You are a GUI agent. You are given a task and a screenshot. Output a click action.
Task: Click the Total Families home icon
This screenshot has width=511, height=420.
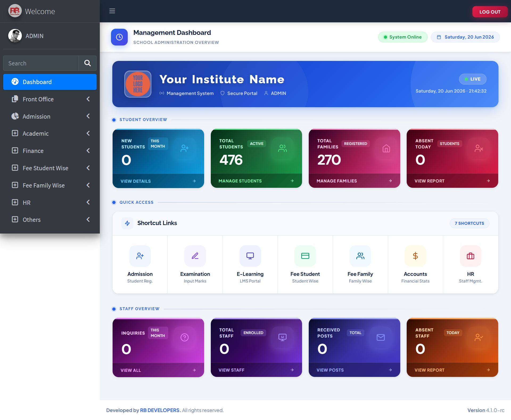click(386, 148)
